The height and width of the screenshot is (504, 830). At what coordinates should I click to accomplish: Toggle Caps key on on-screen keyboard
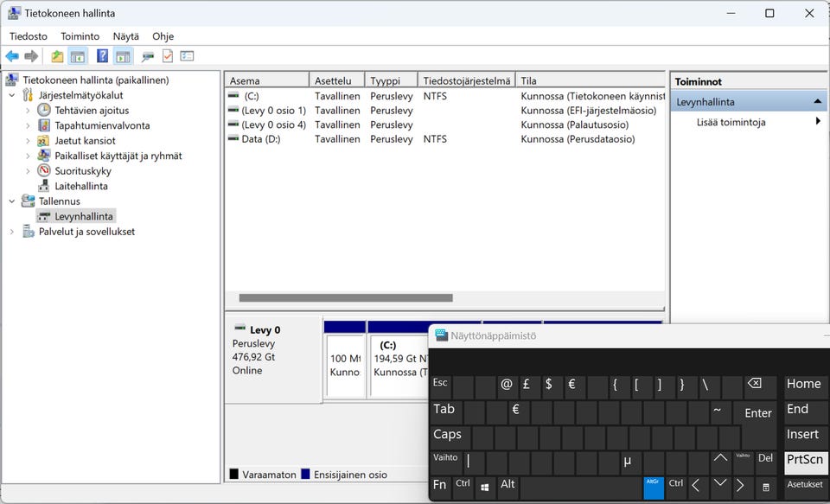point(448,435)
